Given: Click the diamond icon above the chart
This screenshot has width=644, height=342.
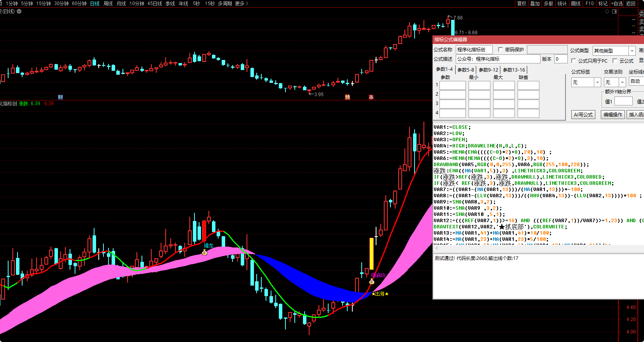Looking at the screenshot, I should point(607,12).
